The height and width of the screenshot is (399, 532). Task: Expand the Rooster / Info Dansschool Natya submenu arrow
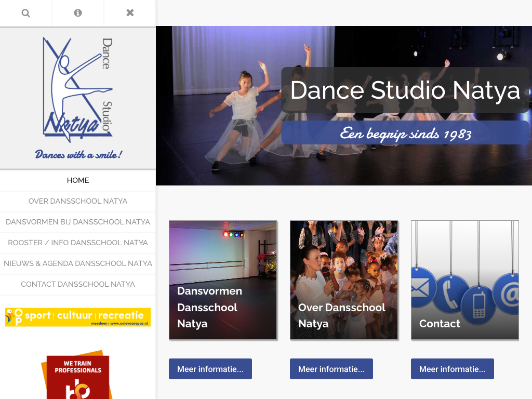(144, 243)
